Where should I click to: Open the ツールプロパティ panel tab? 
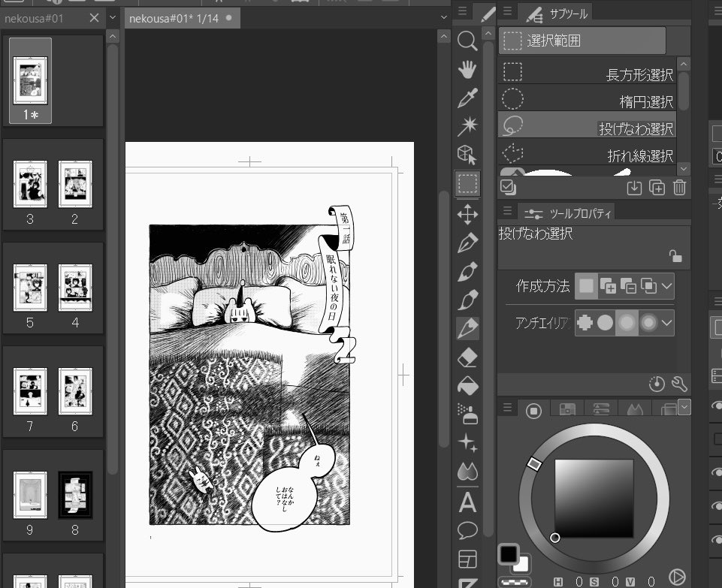pyautogui.click(x=567, y=213)
